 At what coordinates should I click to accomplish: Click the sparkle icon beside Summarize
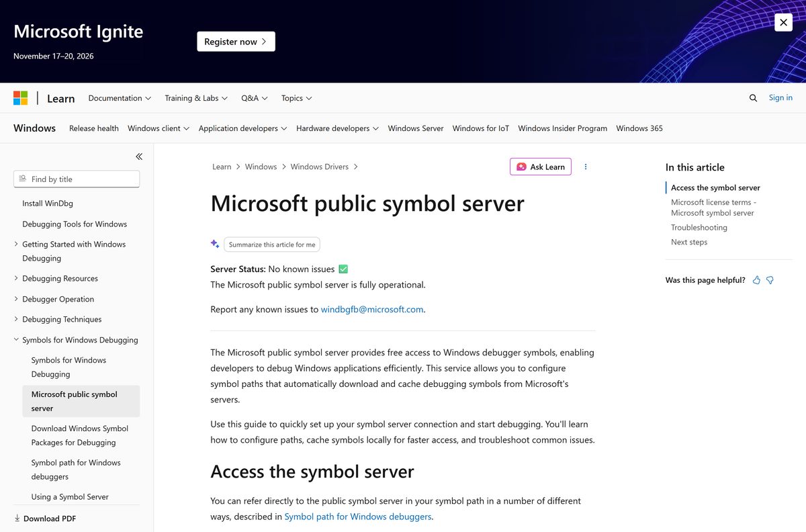(215, 244)
